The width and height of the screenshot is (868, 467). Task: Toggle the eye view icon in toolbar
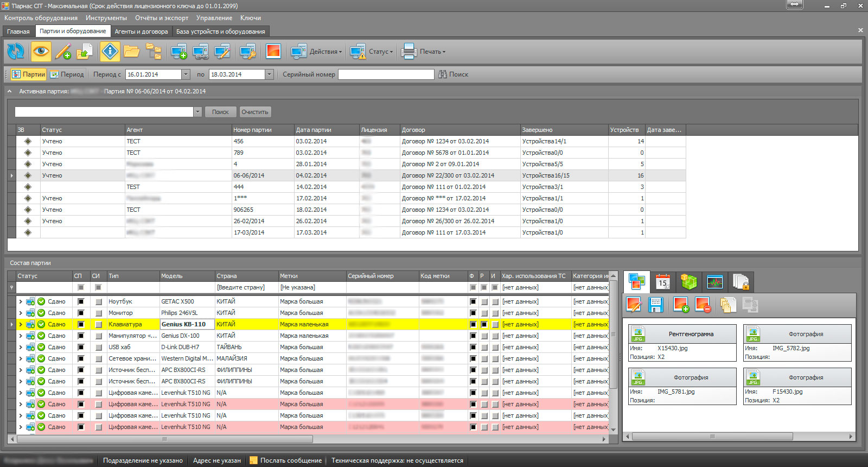pos(41,52)
